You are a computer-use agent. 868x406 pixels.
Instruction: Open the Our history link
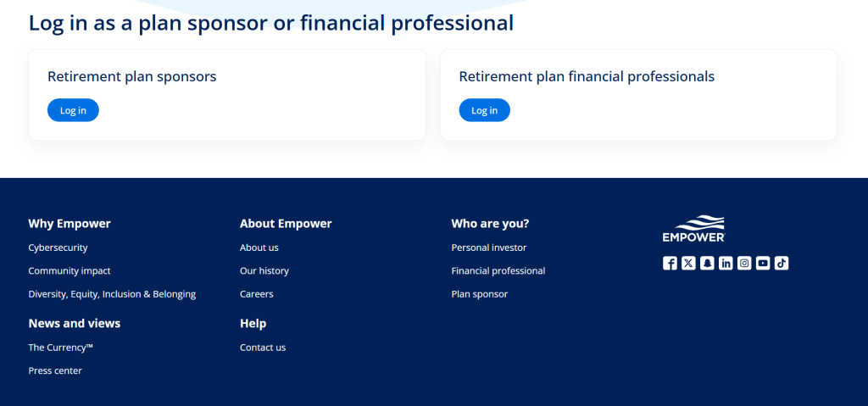[x=264, y=271]
